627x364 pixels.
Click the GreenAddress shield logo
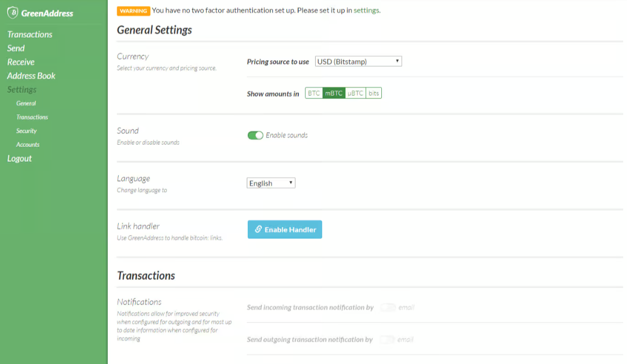point(11,12)
